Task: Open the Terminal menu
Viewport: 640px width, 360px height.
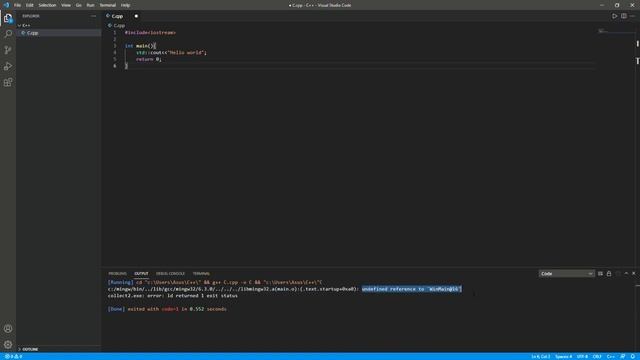Action: (x=107, y=5)
